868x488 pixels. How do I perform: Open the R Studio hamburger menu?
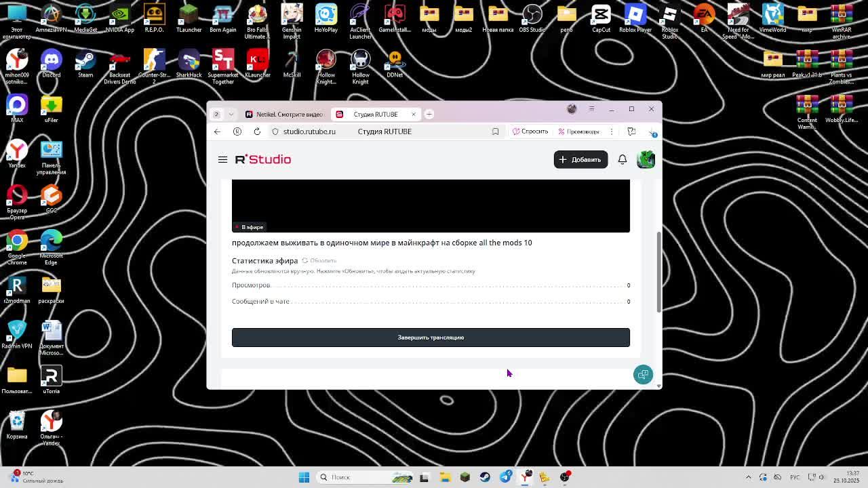tap(222, 159)
